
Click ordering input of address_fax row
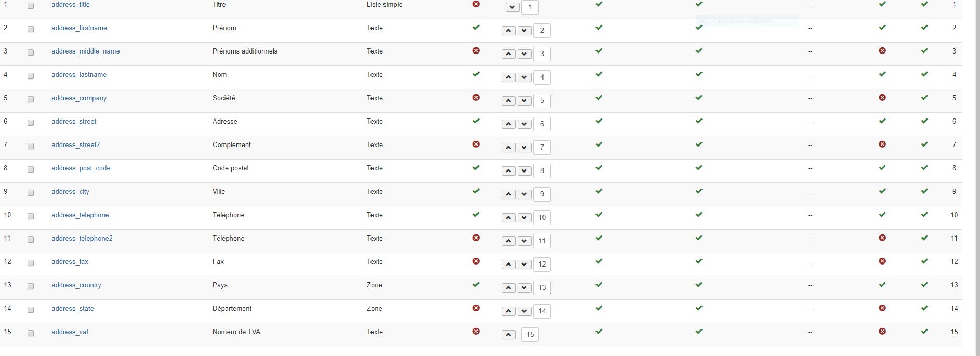pos(542,265)
